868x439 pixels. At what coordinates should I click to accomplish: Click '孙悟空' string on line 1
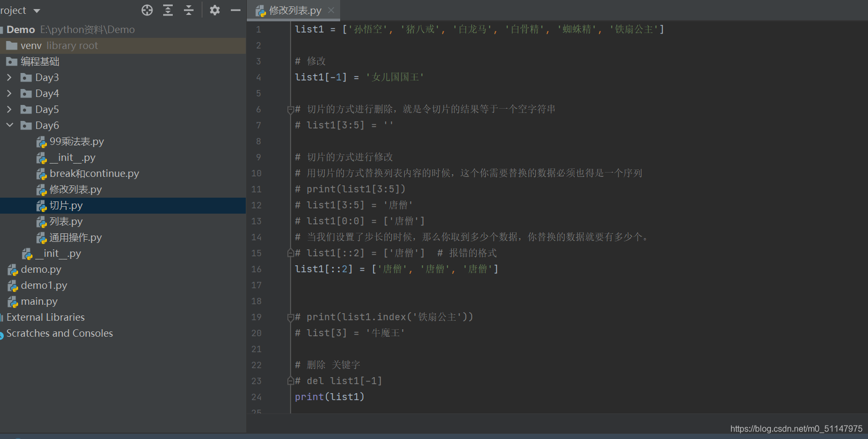click(367, 29)
